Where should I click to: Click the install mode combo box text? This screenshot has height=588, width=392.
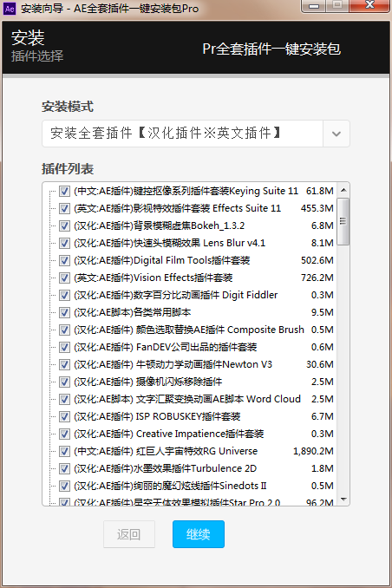tap(166, 134)
